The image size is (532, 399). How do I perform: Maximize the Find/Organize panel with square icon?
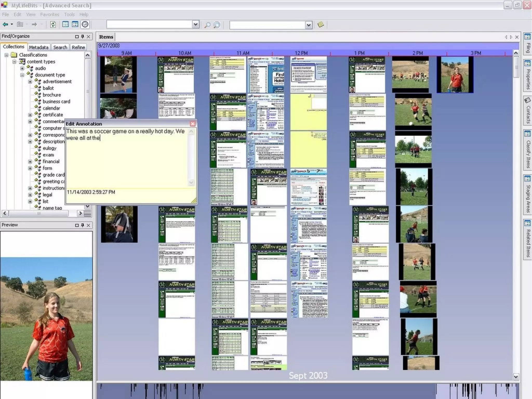[x=77, y=37]
